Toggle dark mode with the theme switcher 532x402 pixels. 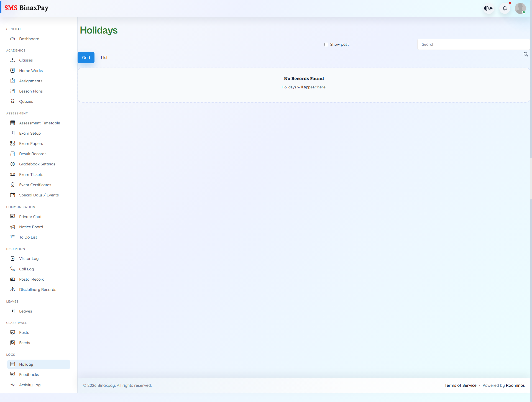[x=488, y=8]
